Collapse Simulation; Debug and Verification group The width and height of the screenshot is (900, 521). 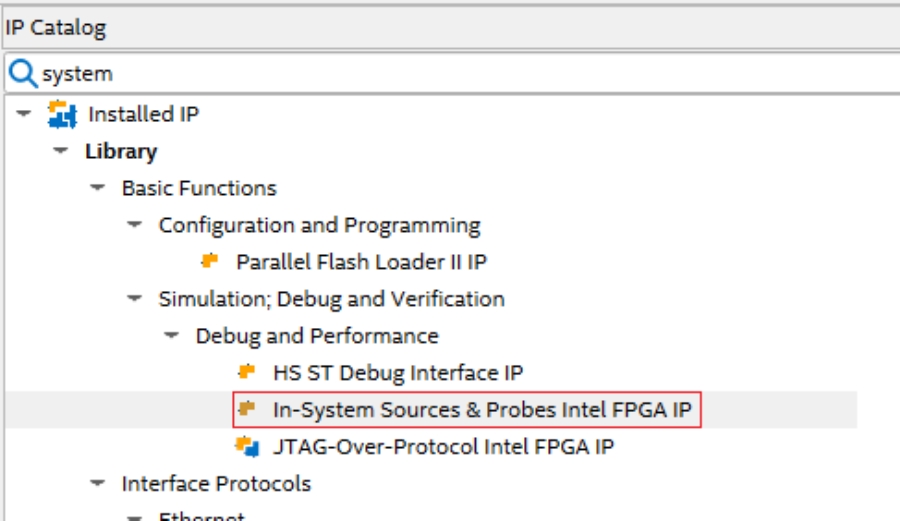pos(135,298)
